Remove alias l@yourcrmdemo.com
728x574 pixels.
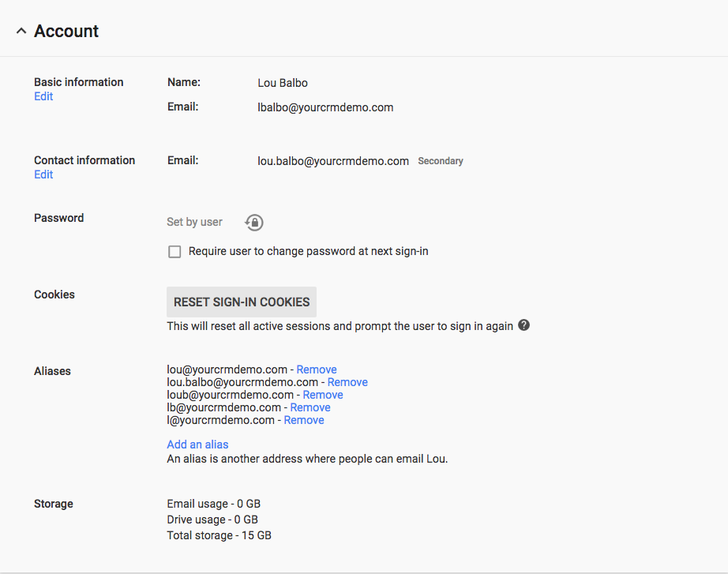click(x=304, y=420)
